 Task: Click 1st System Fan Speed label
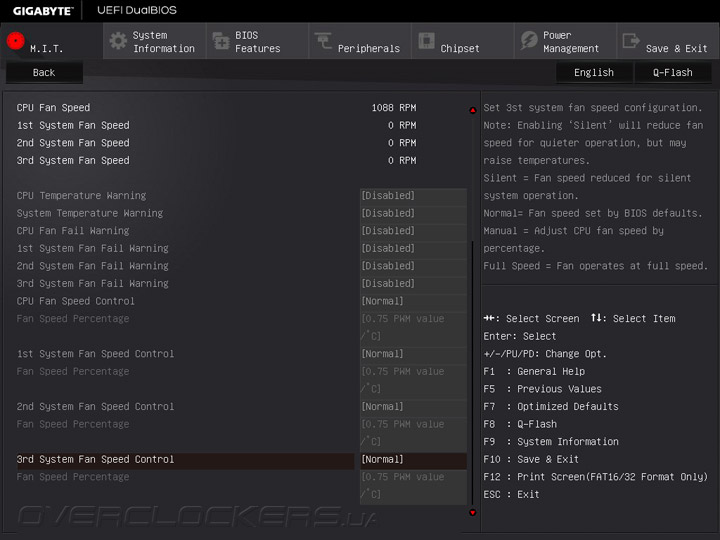coord(73,125)
